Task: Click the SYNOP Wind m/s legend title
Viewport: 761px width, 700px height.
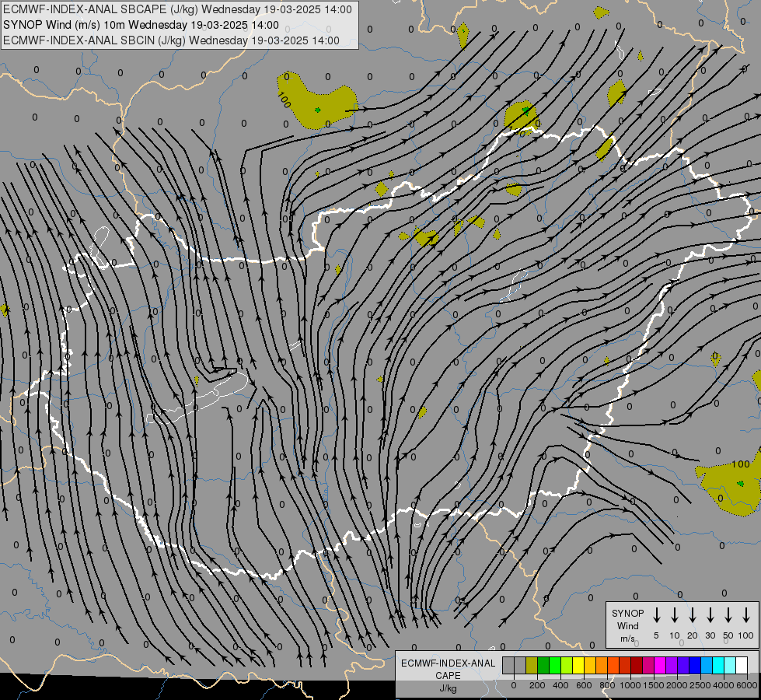Action: 627,625
